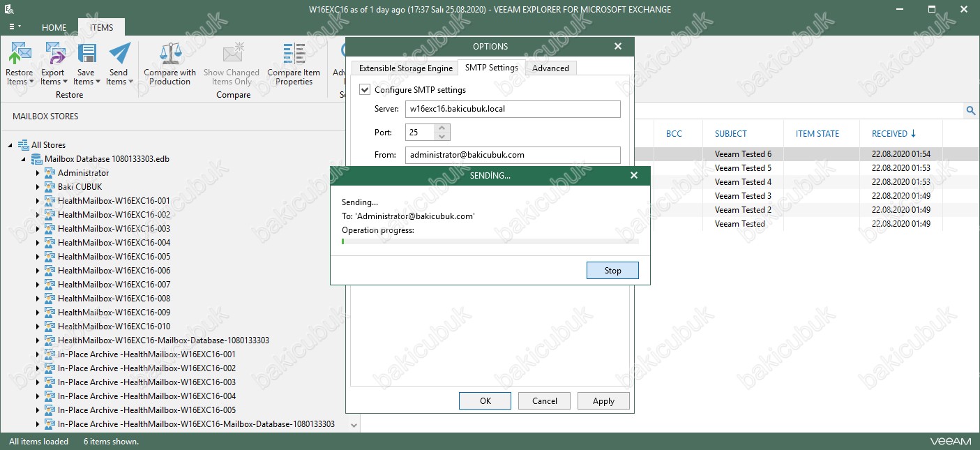
Task: Click the HealthMailbox-W16EXC16-001 mailbox icon
Action: click(x=50, y=201)
